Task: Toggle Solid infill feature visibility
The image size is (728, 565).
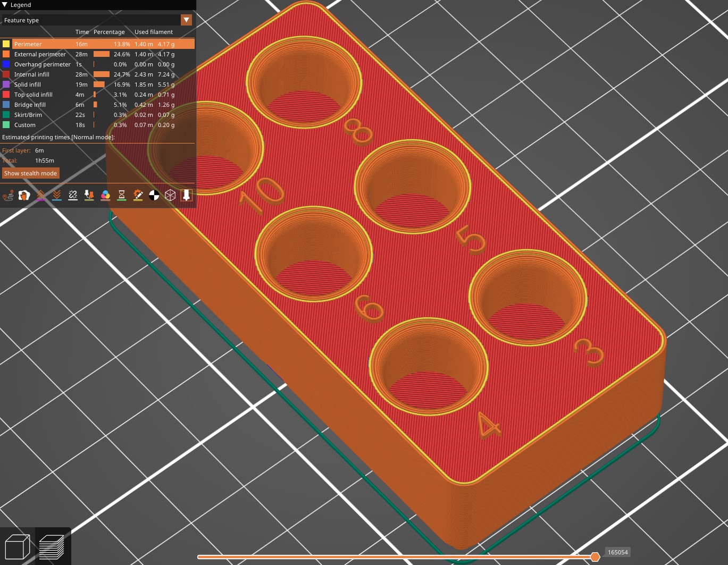Action: (98, 85)
